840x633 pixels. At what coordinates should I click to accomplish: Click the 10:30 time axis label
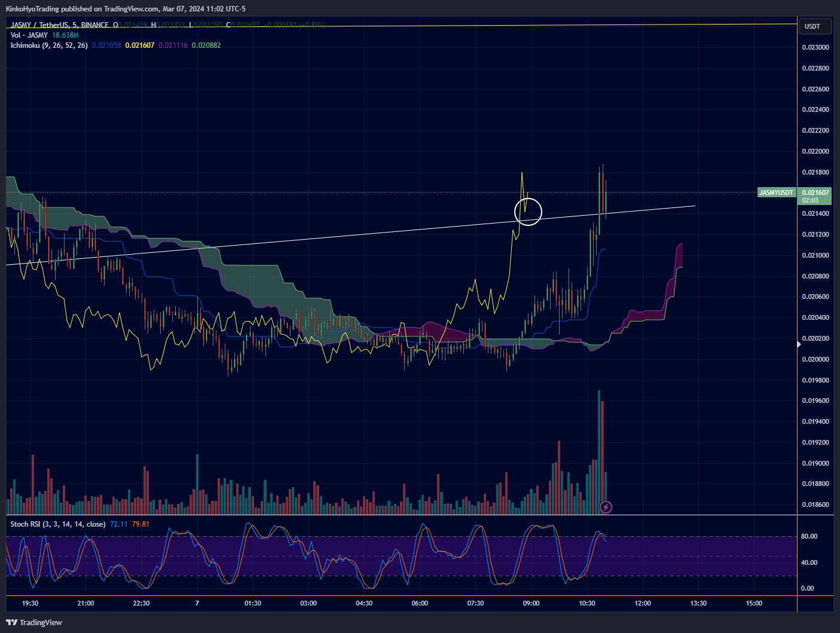tap(587, 603)
